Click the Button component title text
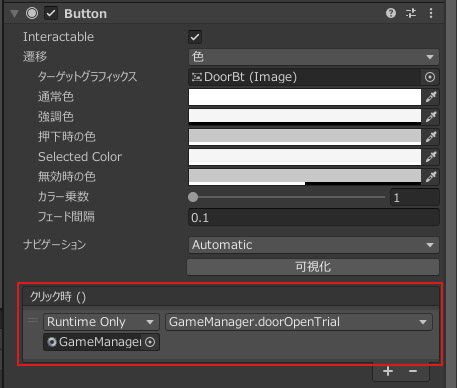This screenshot has width=457, height=388. [86, 14]
